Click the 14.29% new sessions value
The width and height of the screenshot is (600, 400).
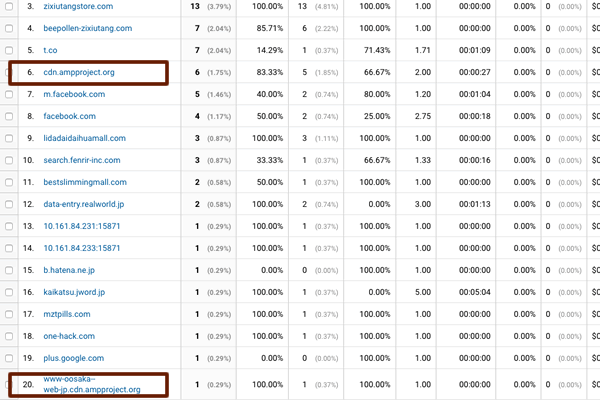point(270,50)
